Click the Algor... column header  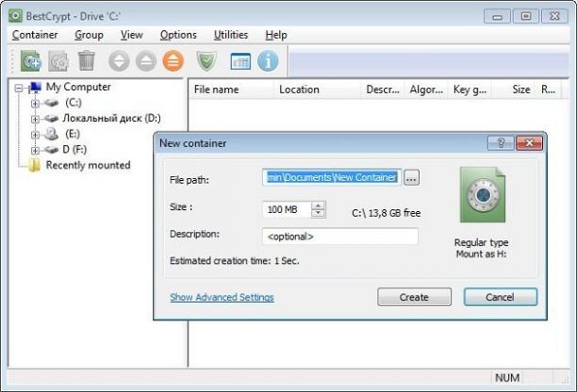426,90
